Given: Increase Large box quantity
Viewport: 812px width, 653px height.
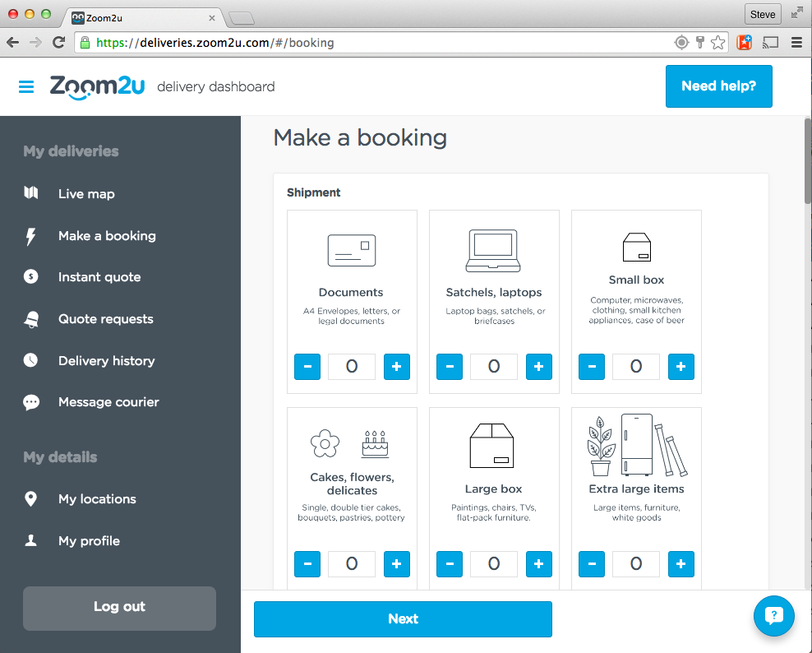Looking at the screenshot, I should coord(539,564).
